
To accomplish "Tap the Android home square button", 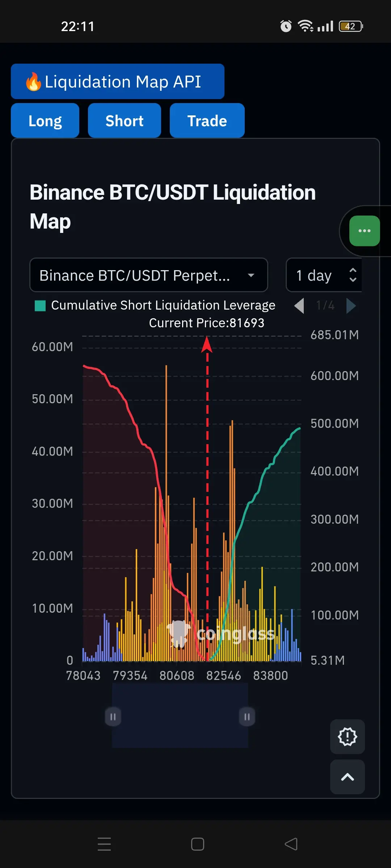I will tap(198, 844).
